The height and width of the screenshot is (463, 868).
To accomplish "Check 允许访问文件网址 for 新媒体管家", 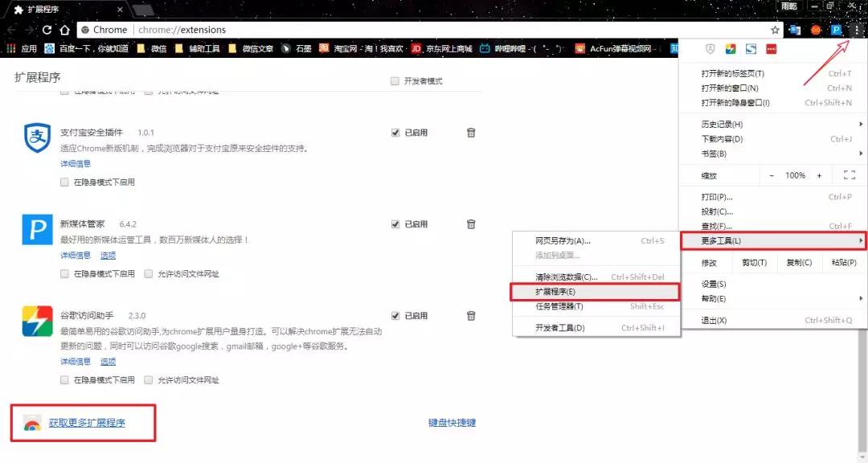I will pos(149,273).
